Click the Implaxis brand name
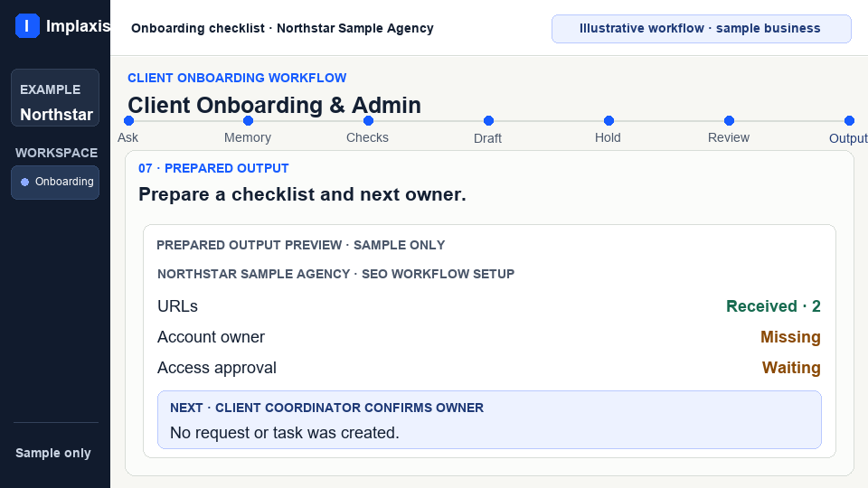 tap(78, 26)
